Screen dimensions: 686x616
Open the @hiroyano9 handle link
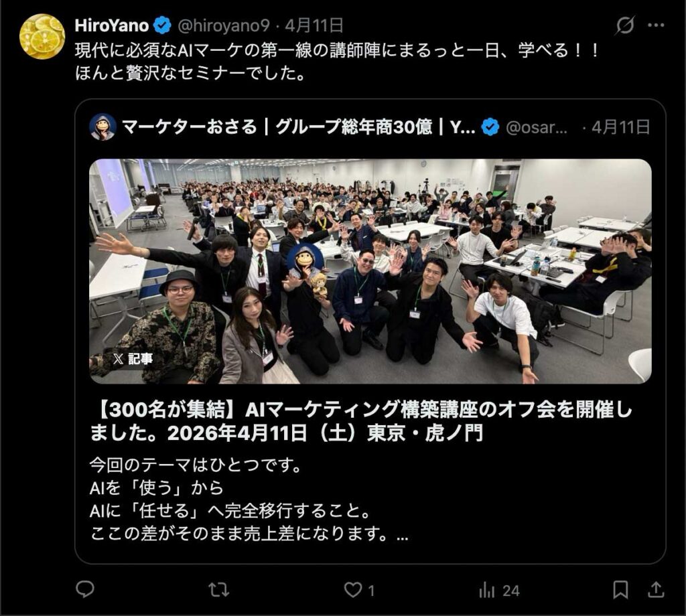click(x=224, y=26)
